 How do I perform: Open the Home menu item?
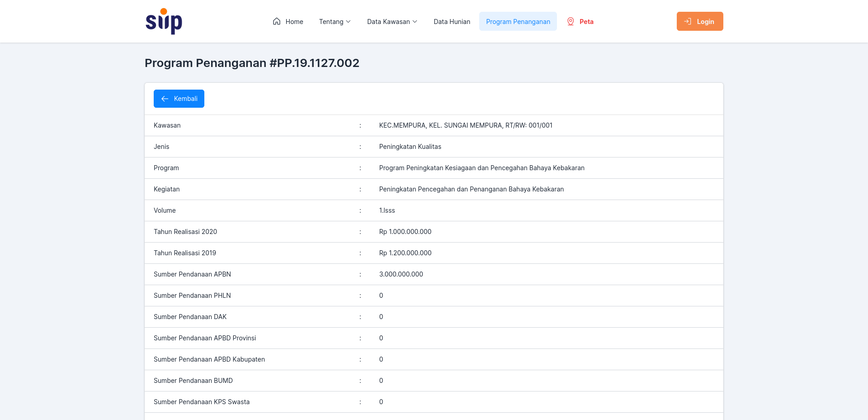tap(288, 21)
